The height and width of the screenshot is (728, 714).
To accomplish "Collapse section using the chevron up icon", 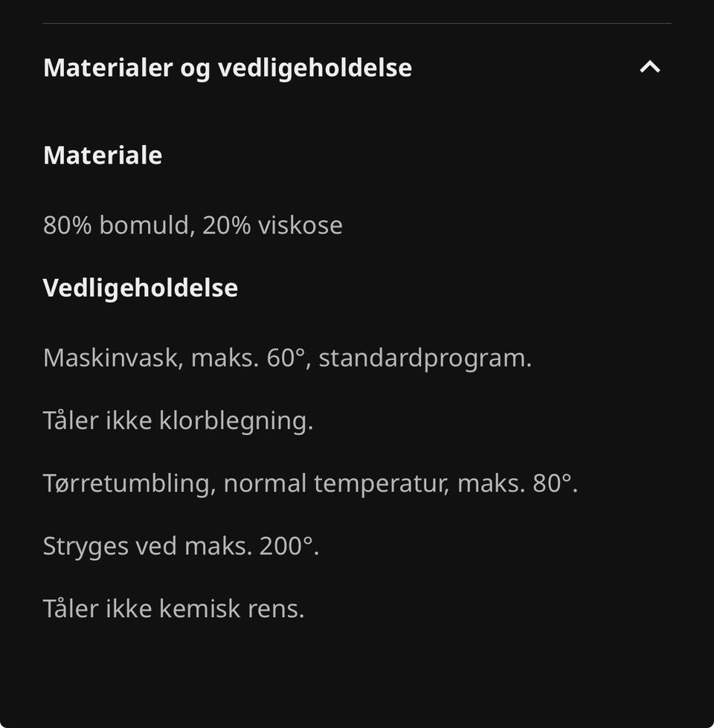I will click(x=649, y=67).
